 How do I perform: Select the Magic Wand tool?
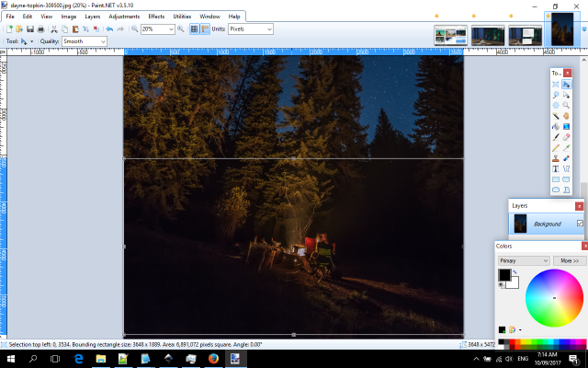(556, 116)
